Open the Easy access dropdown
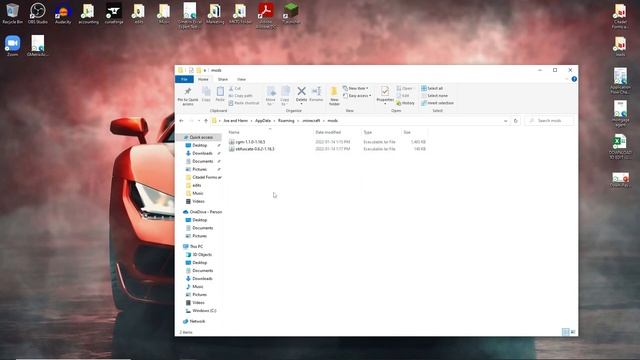The width and height of the screenshot is (640, 360). click(357, 96)
